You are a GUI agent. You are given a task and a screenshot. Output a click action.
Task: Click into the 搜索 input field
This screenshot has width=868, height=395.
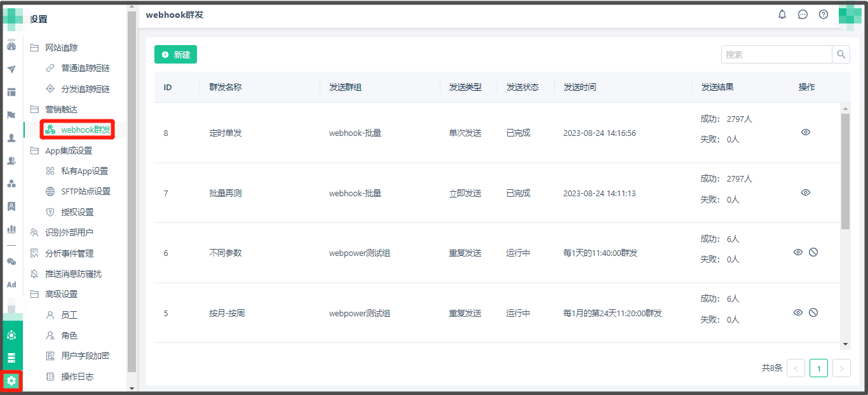pos(776,55)
